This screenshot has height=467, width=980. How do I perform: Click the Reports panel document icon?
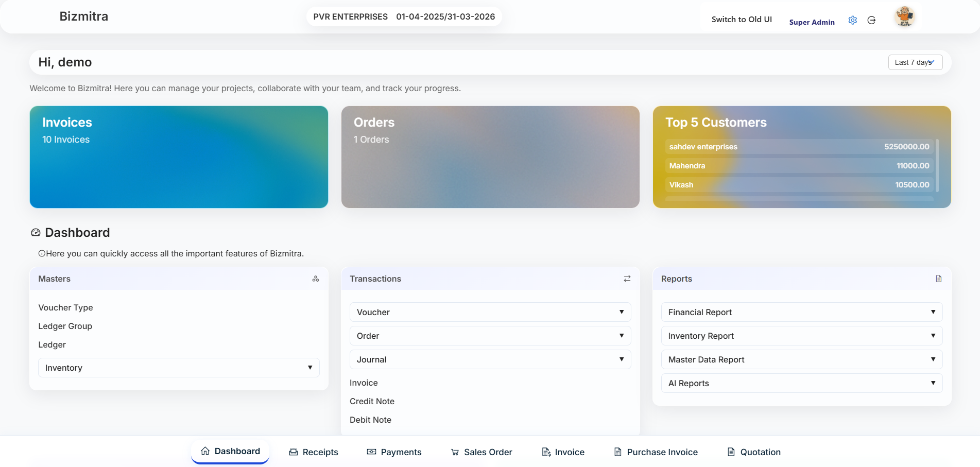pyautogui.click(x=938, y=279)
